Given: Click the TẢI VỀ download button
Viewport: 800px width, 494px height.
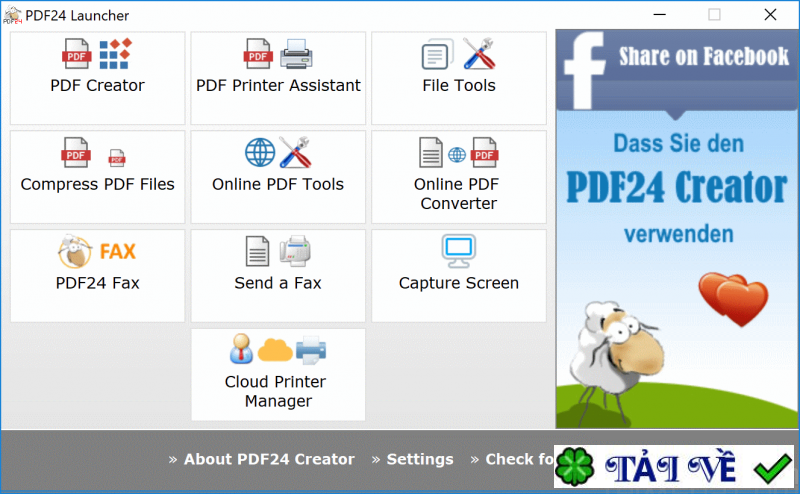Looking at the screenshot, I should [674, 466].
